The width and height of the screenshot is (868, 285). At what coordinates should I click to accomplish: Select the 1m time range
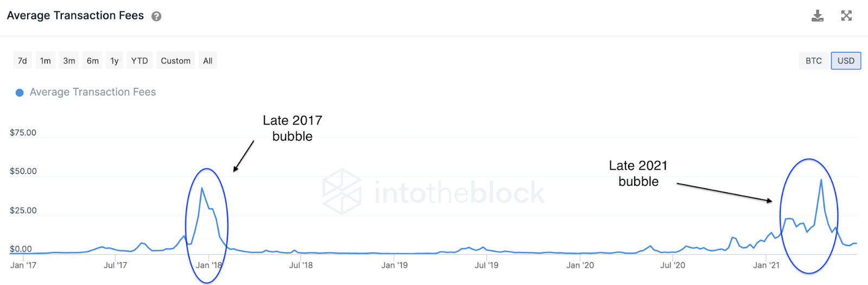[x=46, y=61]
